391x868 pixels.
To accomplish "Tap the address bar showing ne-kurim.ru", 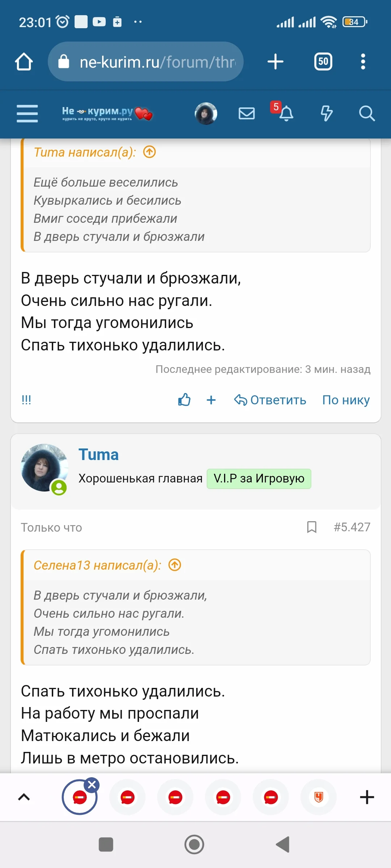I will pyautogui.click(x=152, y=61).
